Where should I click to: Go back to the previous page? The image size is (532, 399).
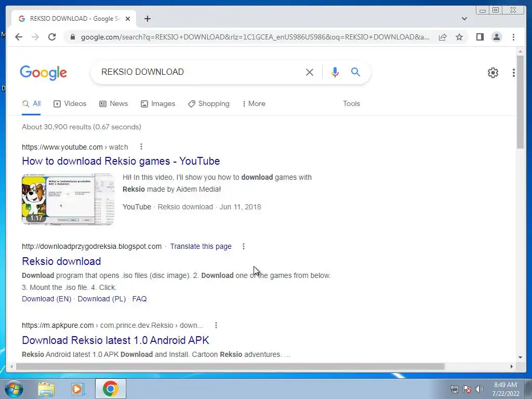(19, 37)
